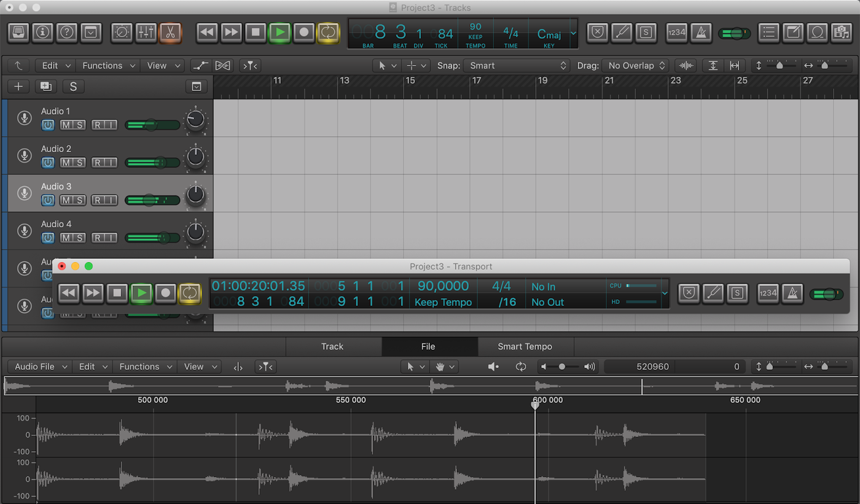The height and width of the screenshot is (504, 860).
Task: Open the View menu in File editor
Action: click(199, 366)
